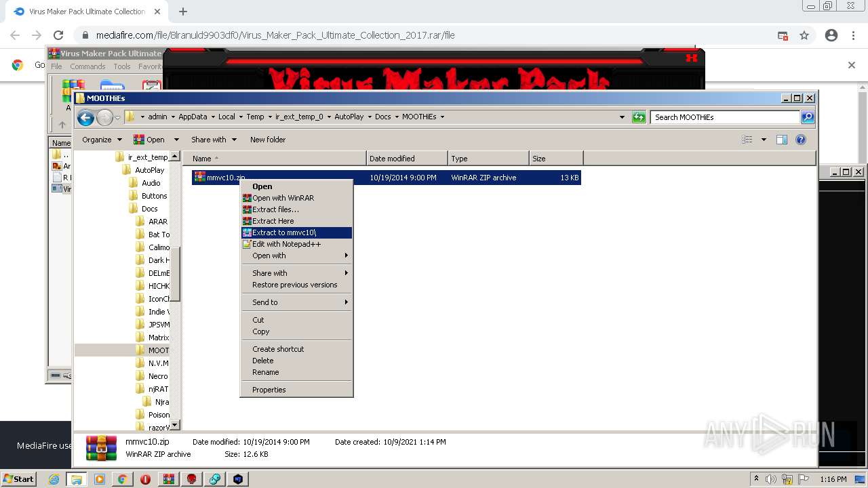Open the Chrome profile avatar icon

[831, 35]
